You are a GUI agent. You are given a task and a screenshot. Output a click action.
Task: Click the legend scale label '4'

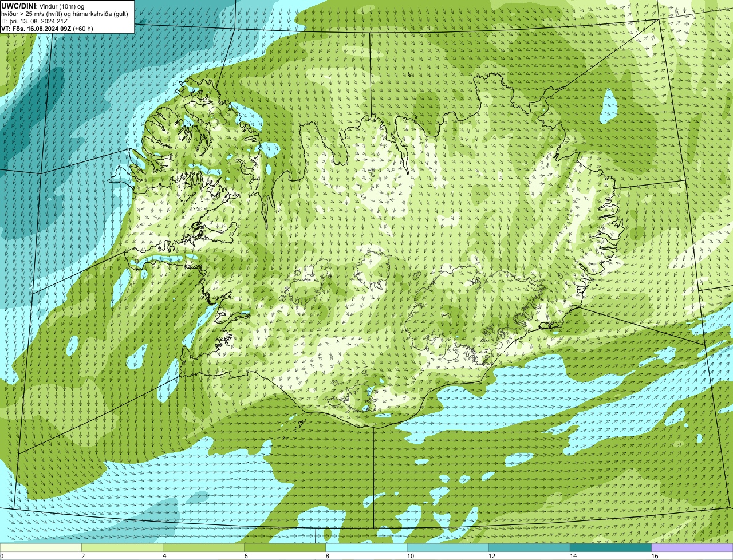(164, 556)
